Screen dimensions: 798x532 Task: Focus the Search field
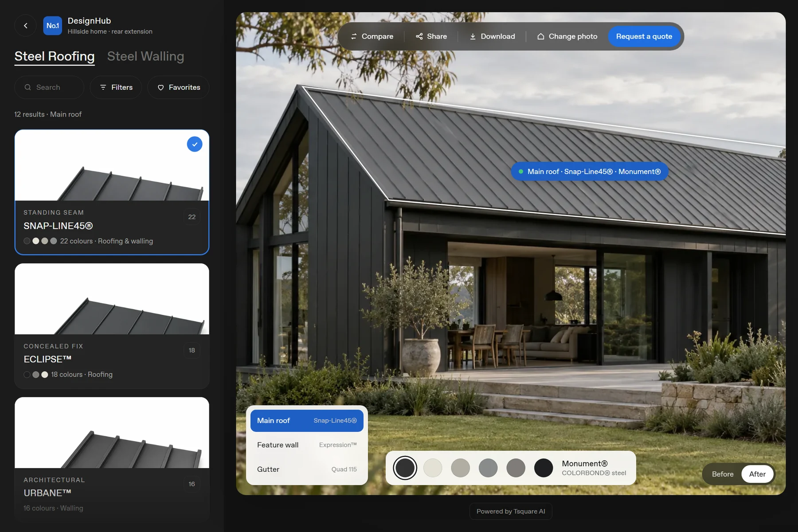coord(49,87)
